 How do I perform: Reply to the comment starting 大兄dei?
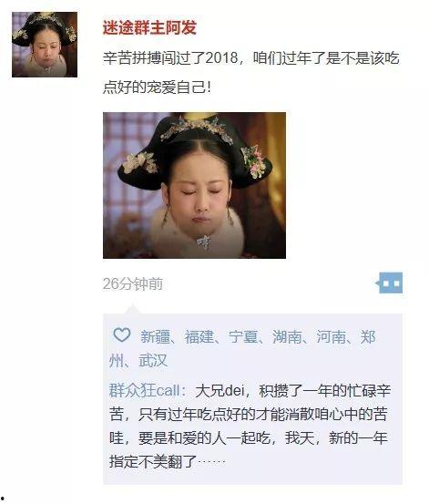pyautogui.click(x=250, y=427)
